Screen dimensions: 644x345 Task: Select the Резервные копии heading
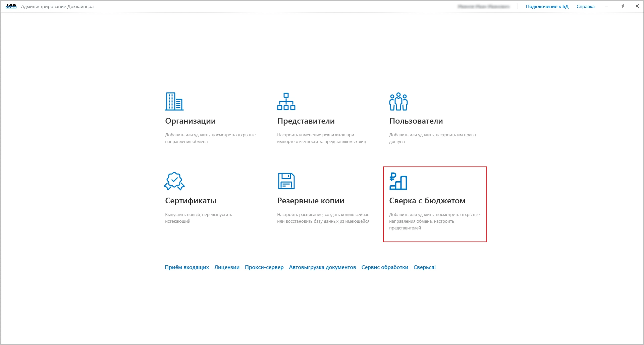click(x=311, y=201)
